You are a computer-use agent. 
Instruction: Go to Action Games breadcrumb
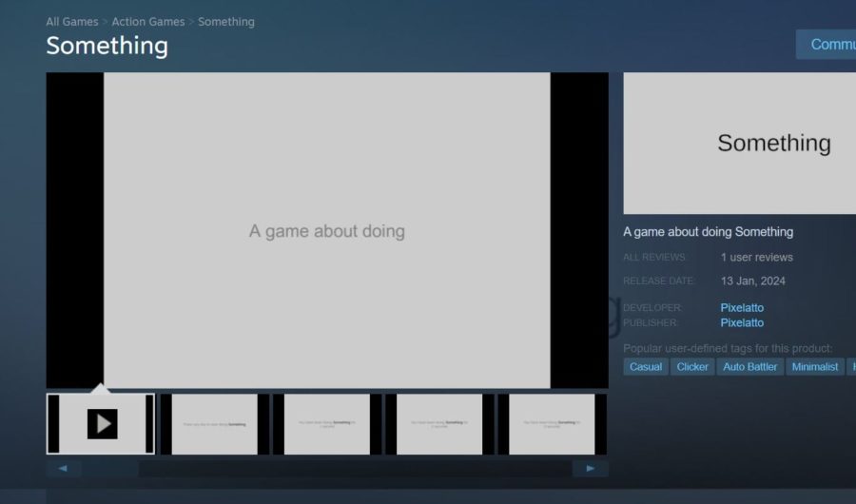148,22
